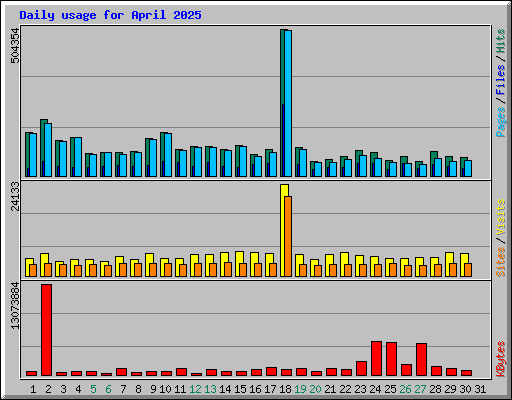Click the 13073884 KBytes axis value
The width and height of the screenshot is (512, 400).
pyautogui.click(x=15, y=305)
